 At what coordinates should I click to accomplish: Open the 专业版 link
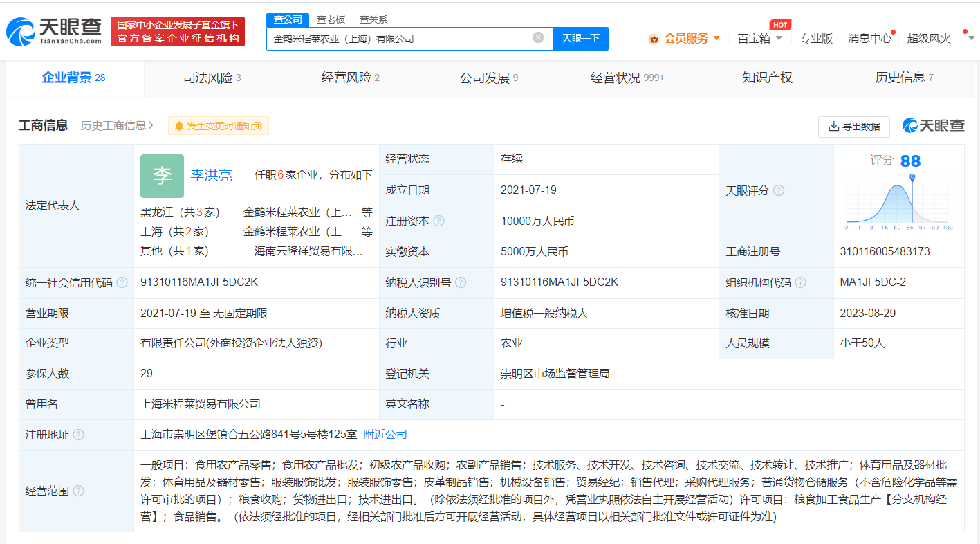pos(816,39)
